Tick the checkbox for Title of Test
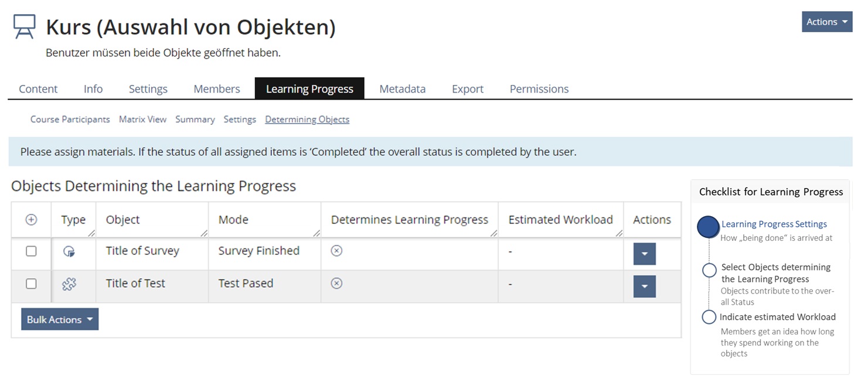Image resolution: width=868 pixels, height=379 pixels. 32,284
